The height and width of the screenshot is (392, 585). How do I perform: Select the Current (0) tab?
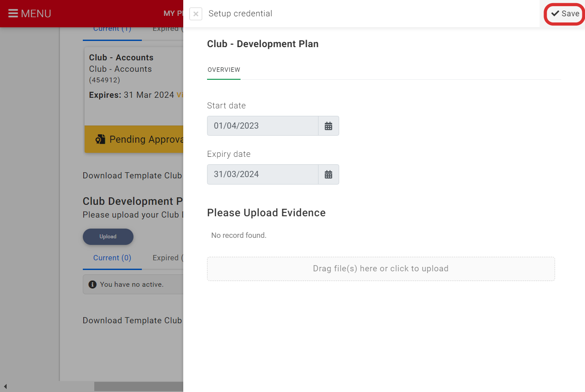112,258
